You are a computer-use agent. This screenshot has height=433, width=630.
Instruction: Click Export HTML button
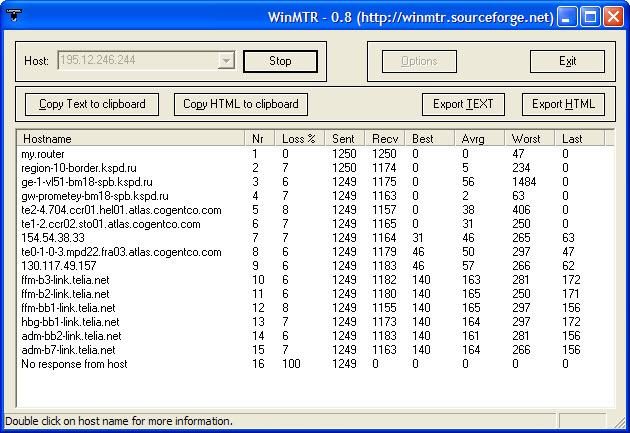pos(563,104)
